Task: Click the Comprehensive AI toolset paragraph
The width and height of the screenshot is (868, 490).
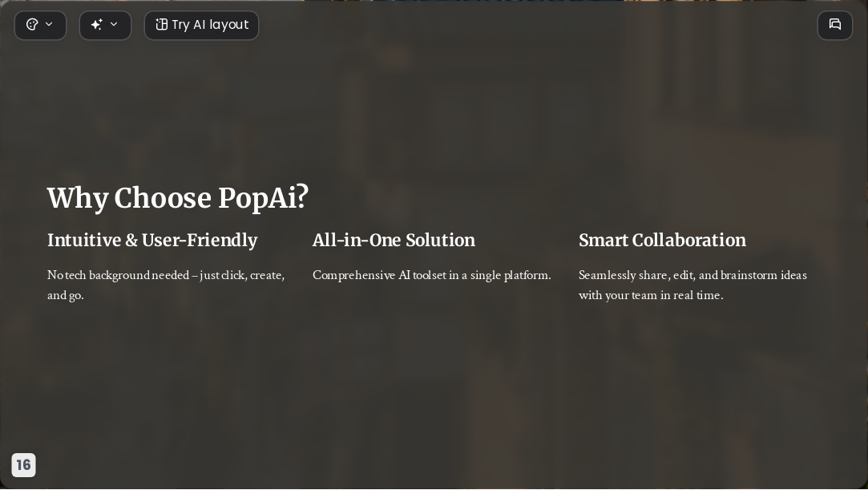Action: pyautogui.click(x=432, y=275)
